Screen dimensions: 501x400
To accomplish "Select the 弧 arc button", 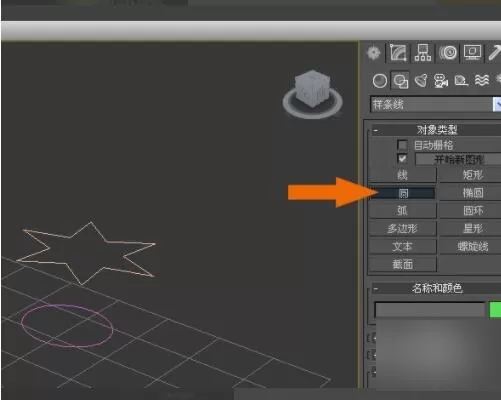I will (402, 211).
